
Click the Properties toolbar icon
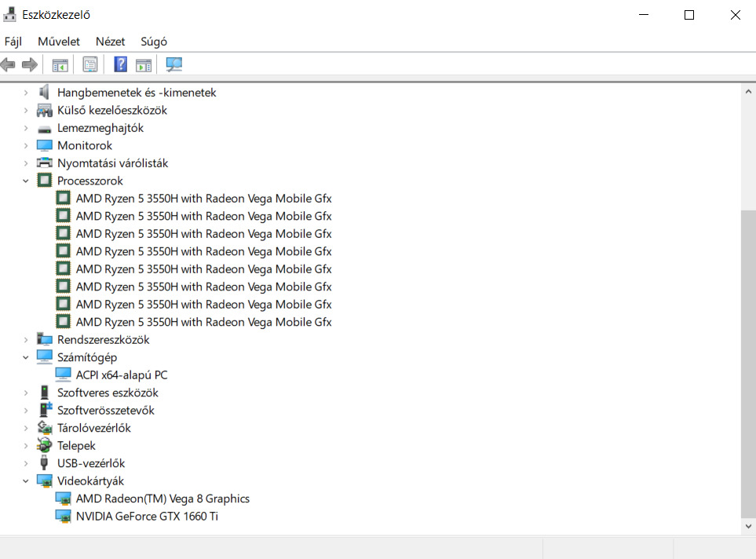90,64
